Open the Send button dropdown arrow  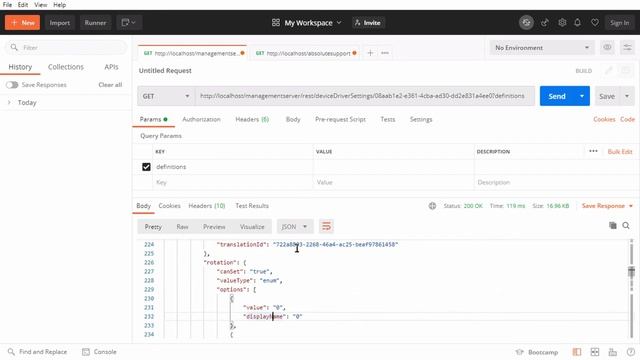(582, 96)
